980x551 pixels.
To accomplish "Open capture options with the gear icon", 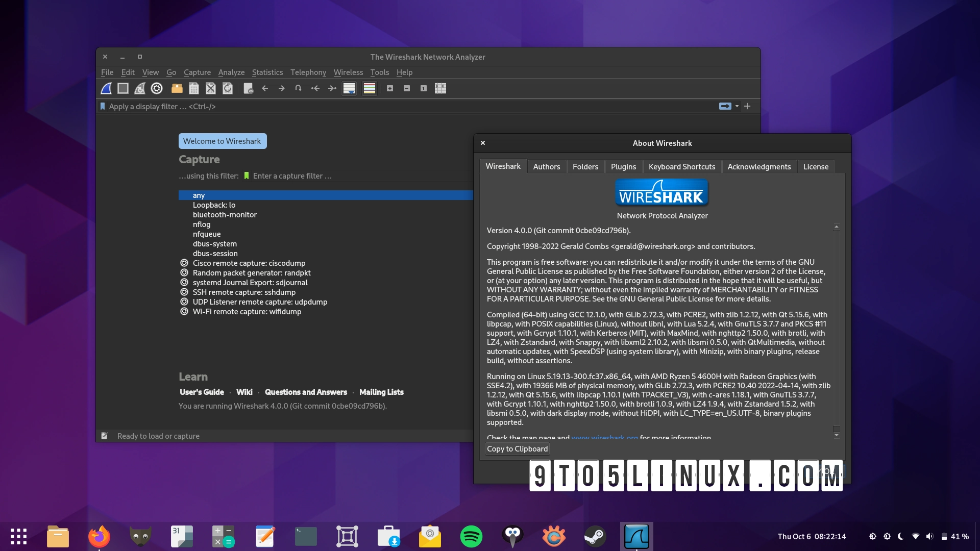I will click(x=157, y=88).
